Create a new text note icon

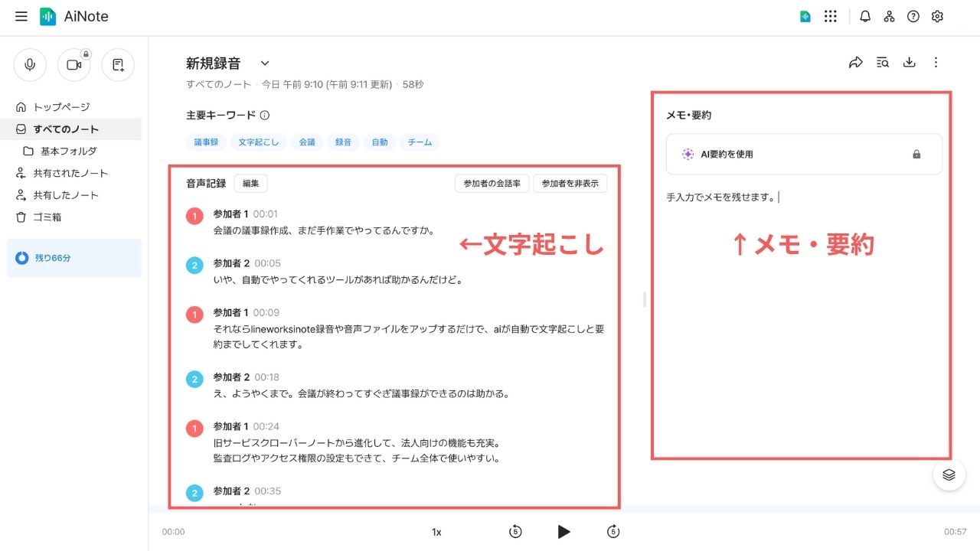pos(118,65)
